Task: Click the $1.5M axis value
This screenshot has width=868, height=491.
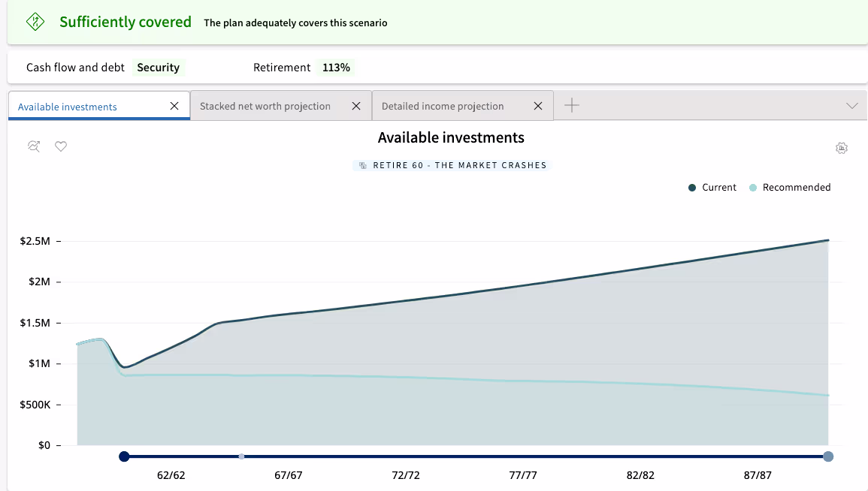Action: tap(35, 323)
